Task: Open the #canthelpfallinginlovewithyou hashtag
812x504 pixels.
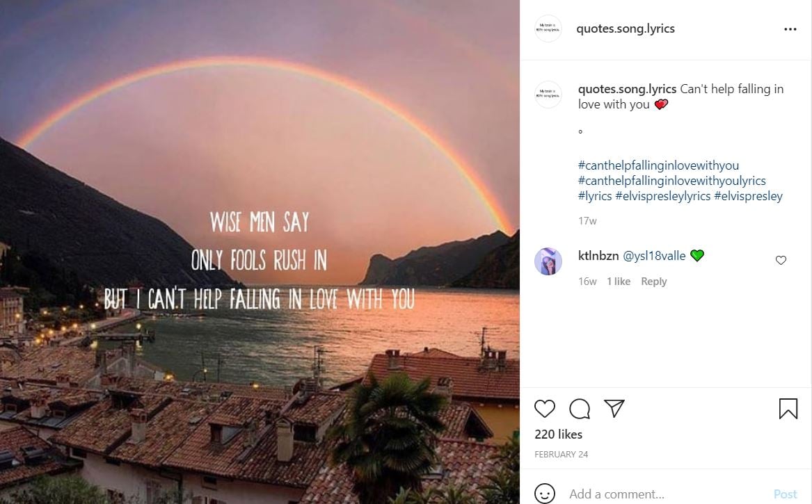Action: (x=658, y=165)
